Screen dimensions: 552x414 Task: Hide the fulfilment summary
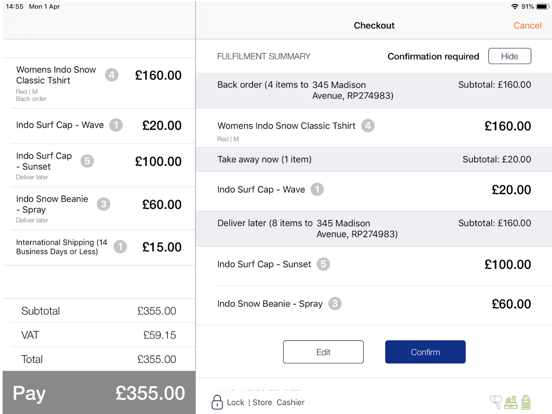pos(509,56)
